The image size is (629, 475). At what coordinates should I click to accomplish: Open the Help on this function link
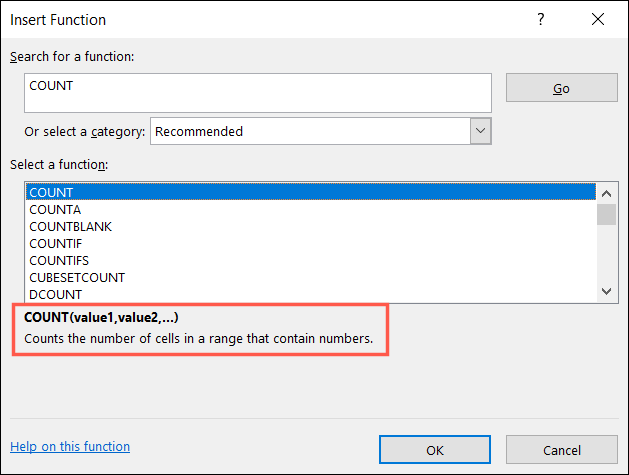[x=70, y=447]
